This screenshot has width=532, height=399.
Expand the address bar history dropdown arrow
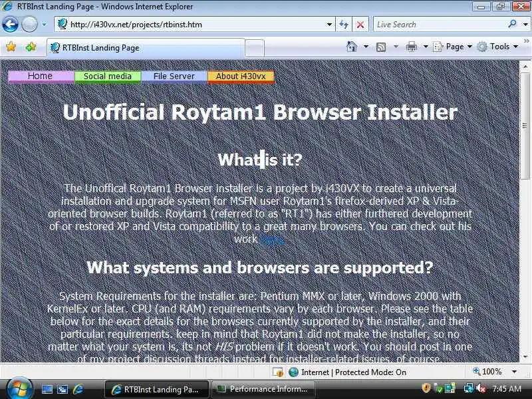pos(329,25)
